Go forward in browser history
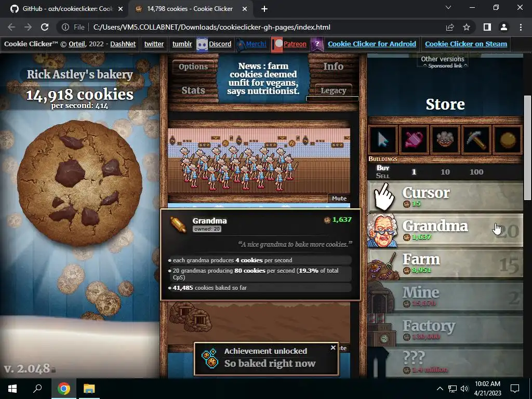Image resolution: width=532 pixels, height=399 pixels. tap(28, 27)
